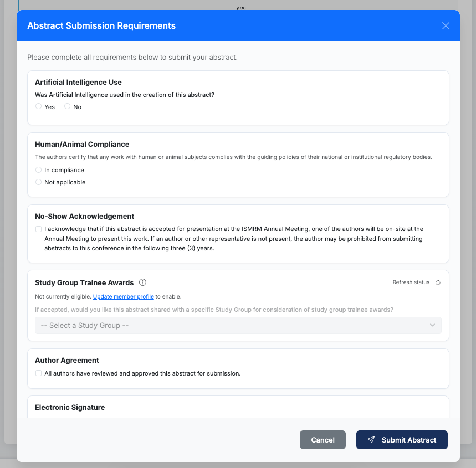
Task: Select No for Artificial Intelligence use
Action: (67, 106)
